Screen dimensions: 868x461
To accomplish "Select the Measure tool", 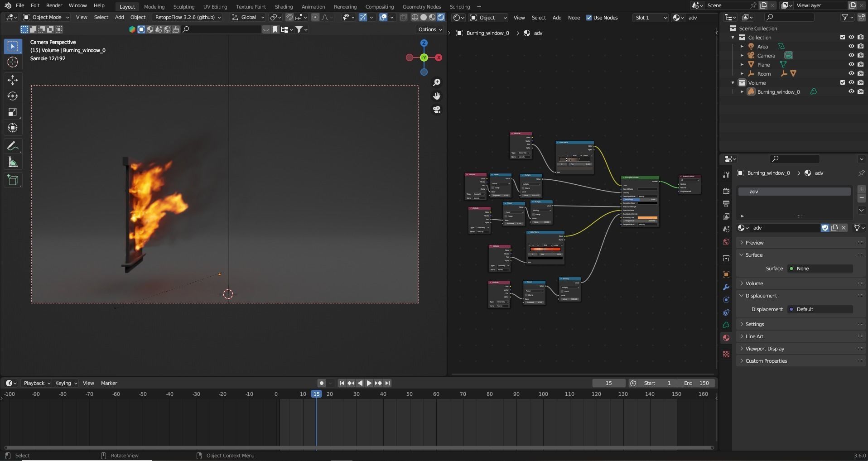I will click(13, 162).
